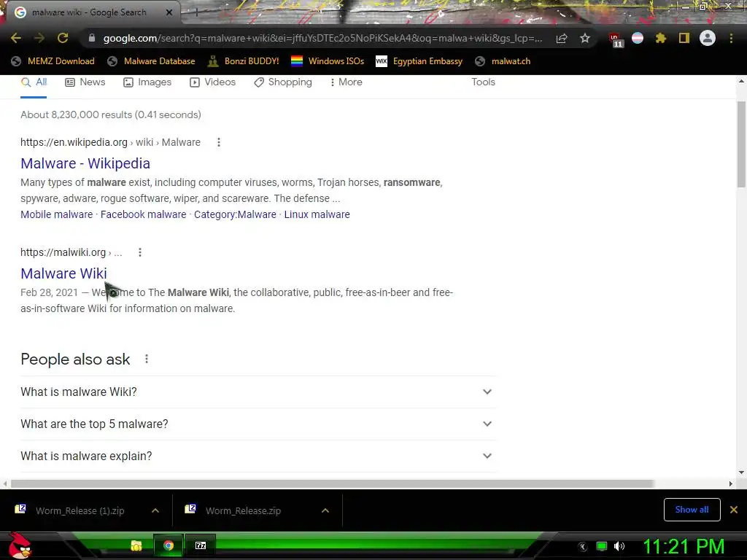Open the Facebook malware sitelink

tap(144, 215)
